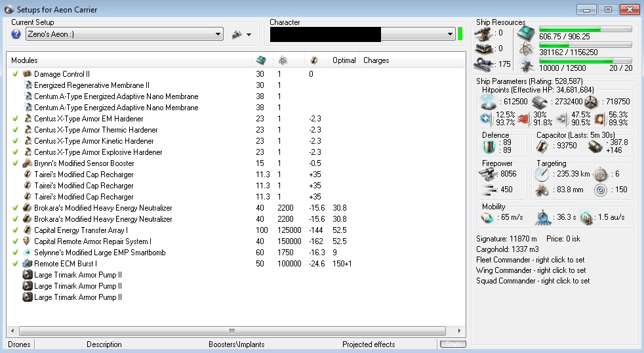Image resolution: width=644 pixels, height=353 pixels.
Task: Click the explosive resistance icon
Action: point(600,119)
